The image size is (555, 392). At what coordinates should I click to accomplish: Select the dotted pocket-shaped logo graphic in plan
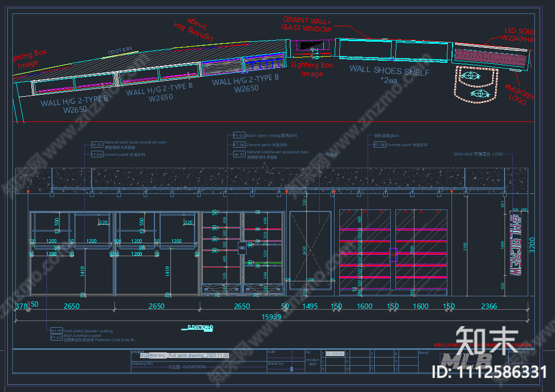[476, 84]
